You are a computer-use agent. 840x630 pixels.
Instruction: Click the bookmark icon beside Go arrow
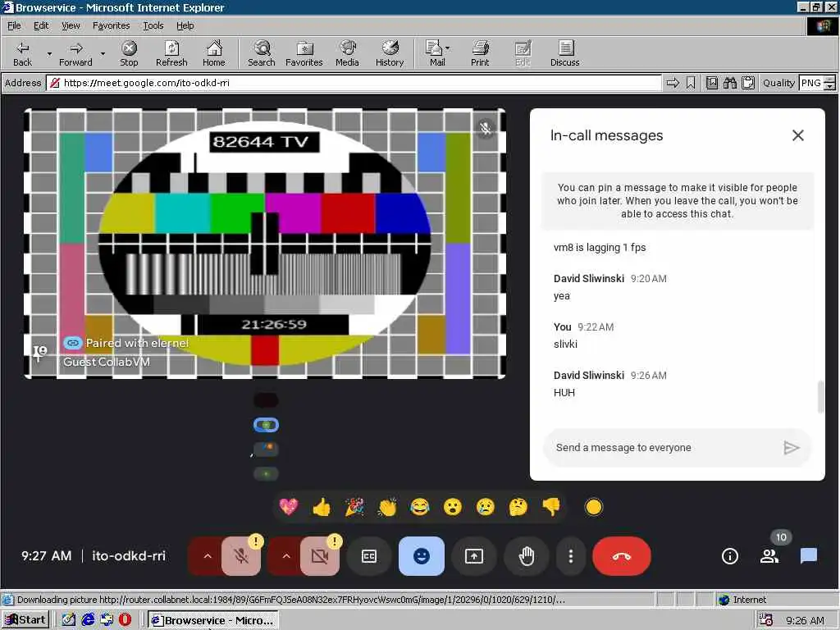[691, 83]
